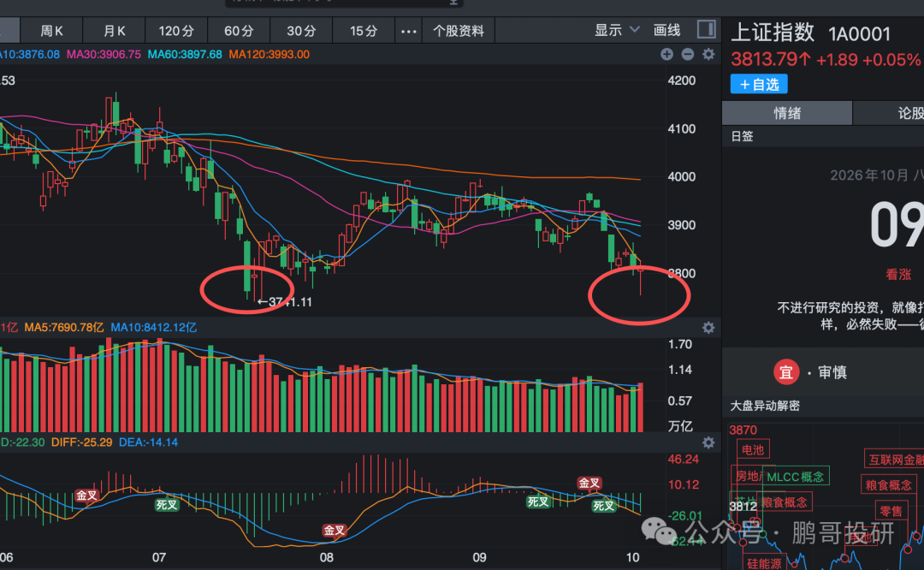Screen dimensions: 924x570
Task: Click the MA60:3897.68 indicator label
Action: (x=185, y=54)
